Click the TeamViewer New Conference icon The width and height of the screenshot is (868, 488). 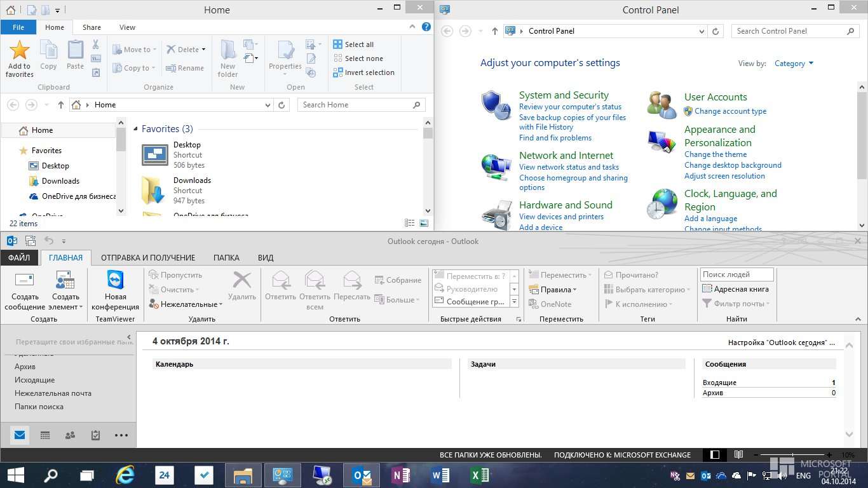click(115, 281)
